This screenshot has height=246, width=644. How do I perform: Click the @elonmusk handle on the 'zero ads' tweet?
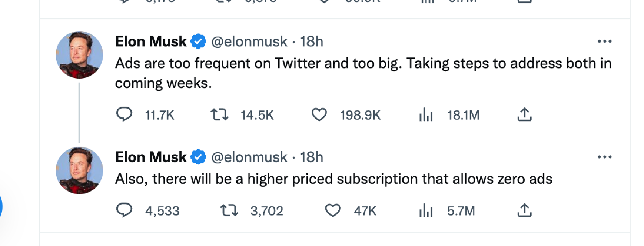pos(249,157)
